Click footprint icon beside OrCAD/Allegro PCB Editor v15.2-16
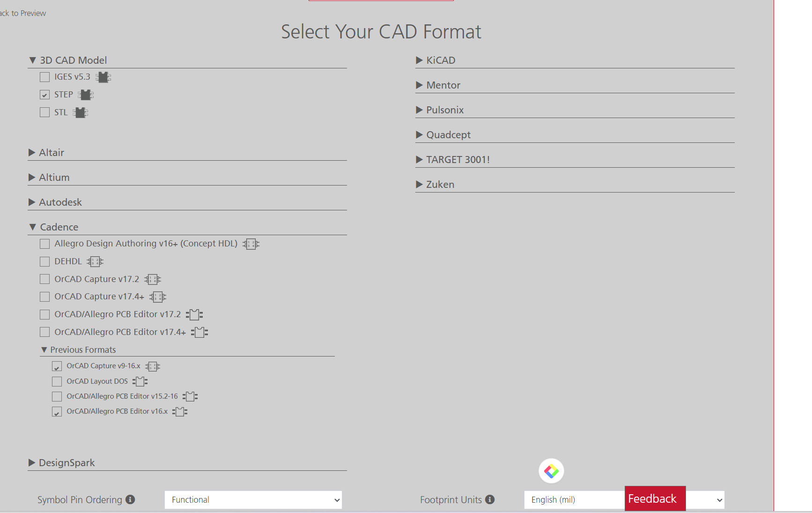This screenshot has width=812, height=513. 190,397
